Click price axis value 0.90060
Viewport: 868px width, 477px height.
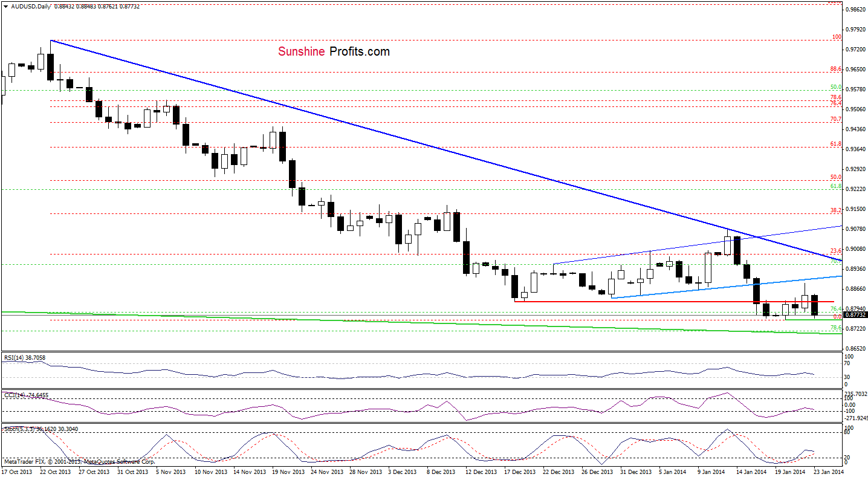click(x=855, y=249)
